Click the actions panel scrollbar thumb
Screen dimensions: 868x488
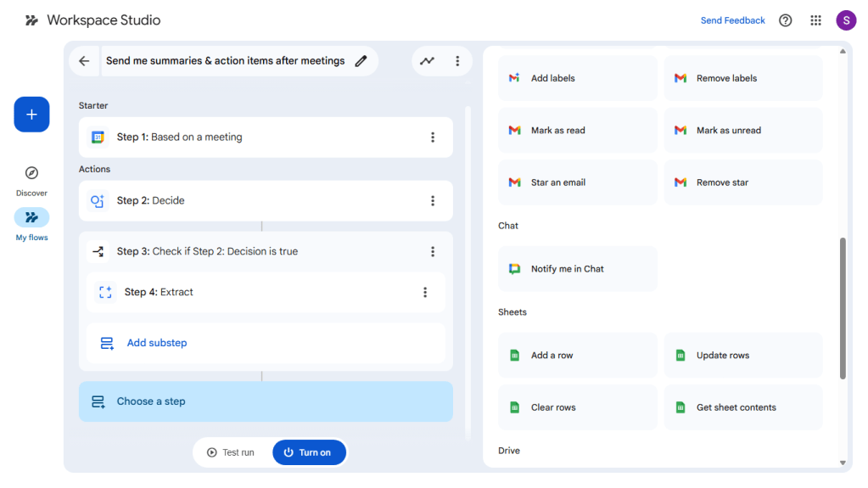843,309
